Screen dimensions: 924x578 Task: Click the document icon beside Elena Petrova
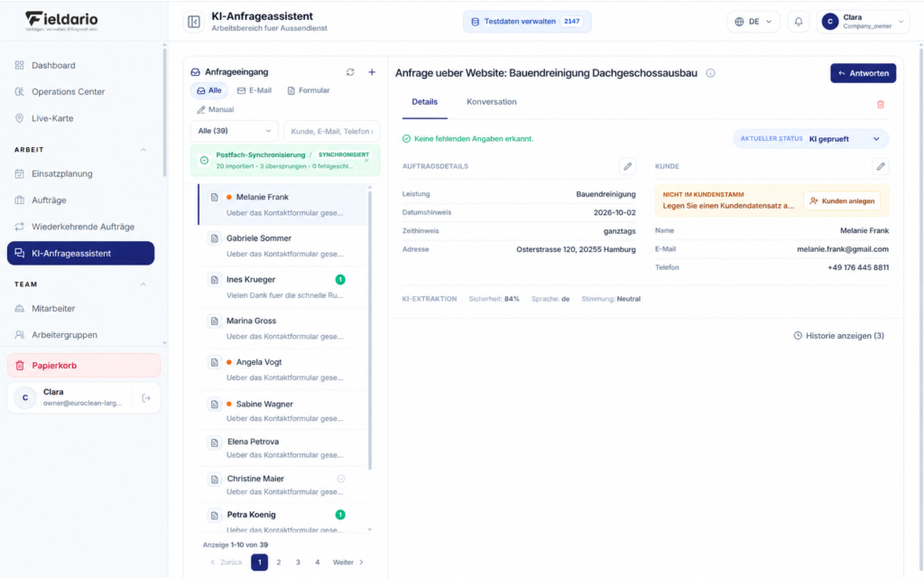tap(215, 443)
